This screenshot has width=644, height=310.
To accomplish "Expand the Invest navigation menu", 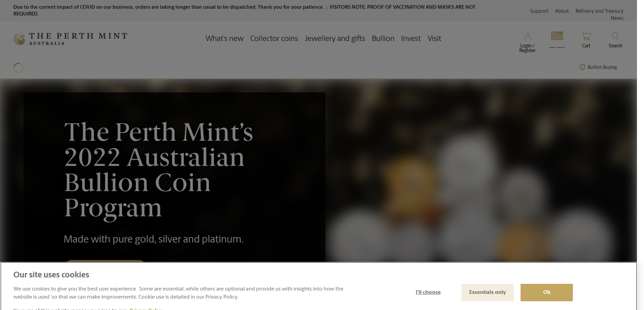I will (x=411, y=39).
